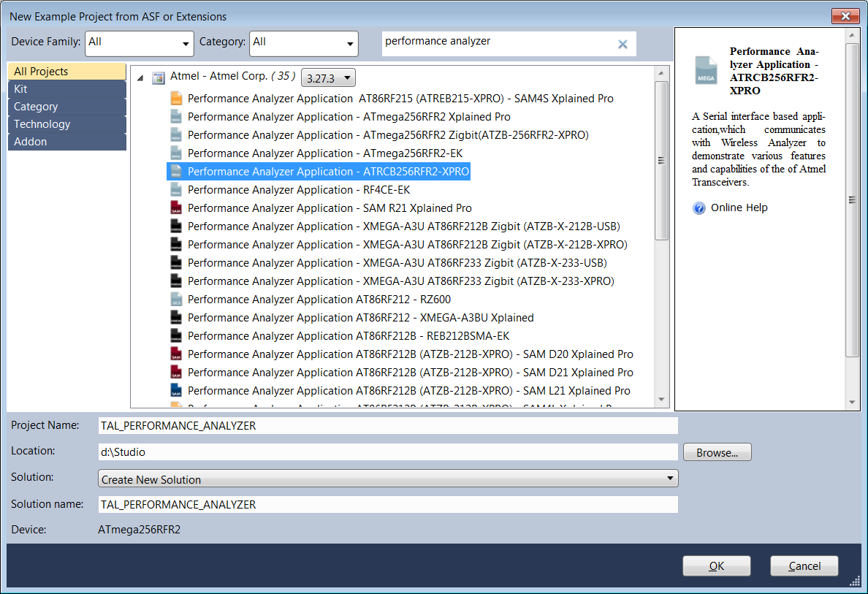The height and width of the screenshot is (594, 868).
Task: Click the Browse... button
Action: pos(717,452)
